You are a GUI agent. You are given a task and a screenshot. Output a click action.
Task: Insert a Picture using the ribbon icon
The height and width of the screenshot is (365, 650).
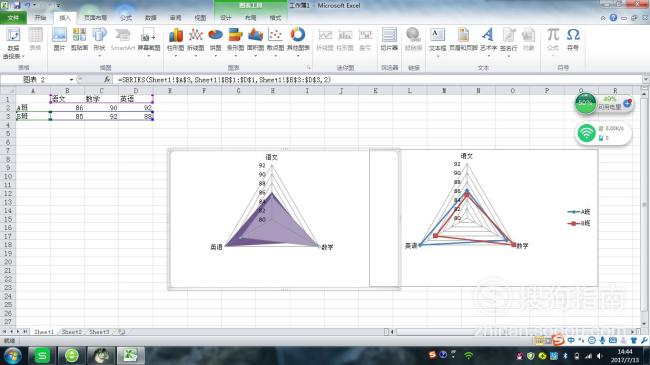click(x=59, y=40)
